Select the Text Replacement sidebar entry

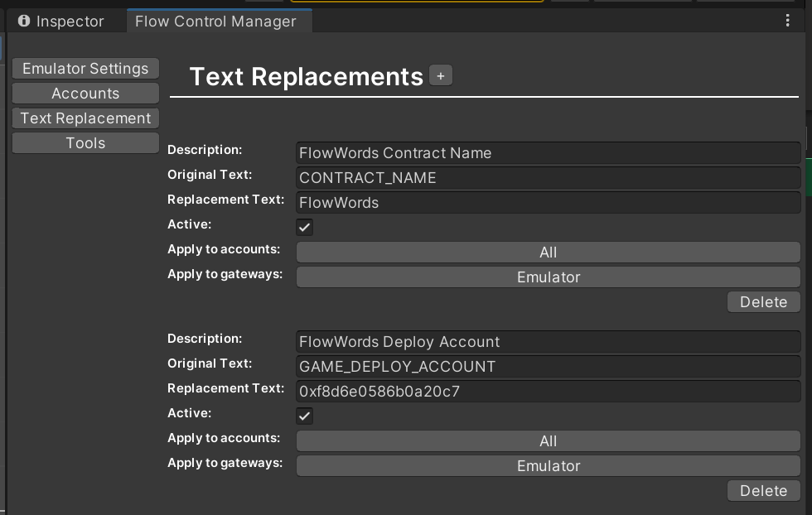click(x=85, y=118)
